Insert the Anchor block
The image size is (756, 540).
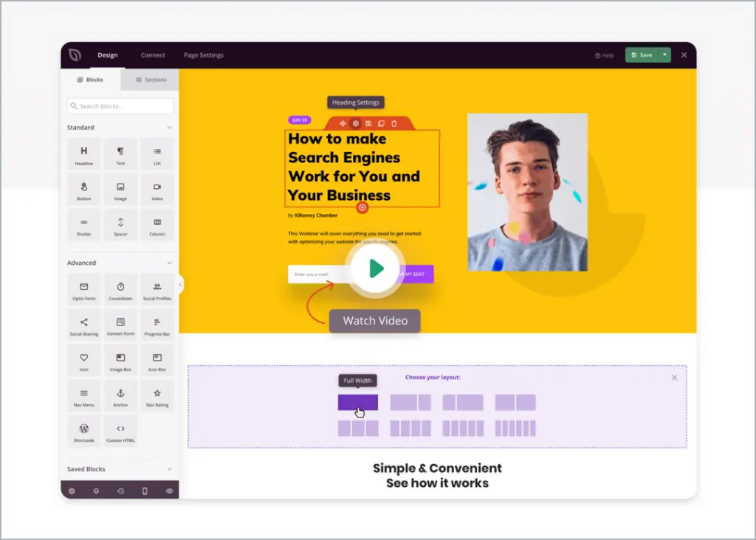tap(120, 397)
